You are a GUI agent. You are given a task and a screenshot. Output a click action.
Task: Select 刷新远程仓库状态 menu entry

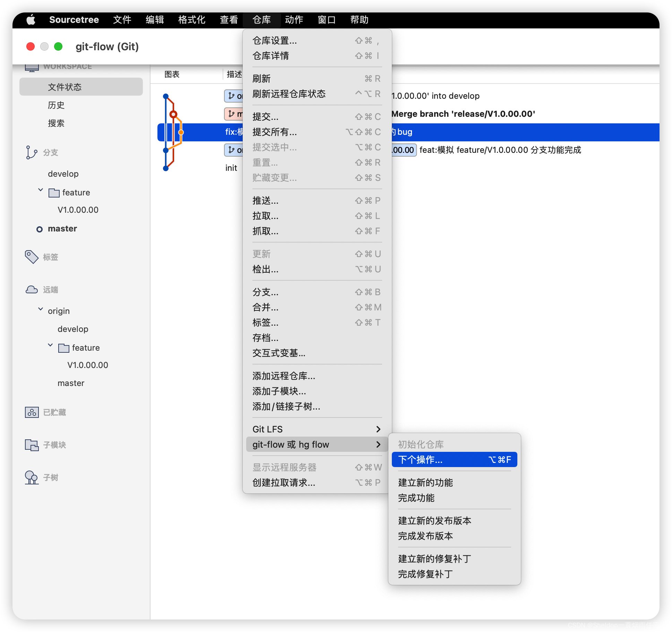[x=317, y=94]
